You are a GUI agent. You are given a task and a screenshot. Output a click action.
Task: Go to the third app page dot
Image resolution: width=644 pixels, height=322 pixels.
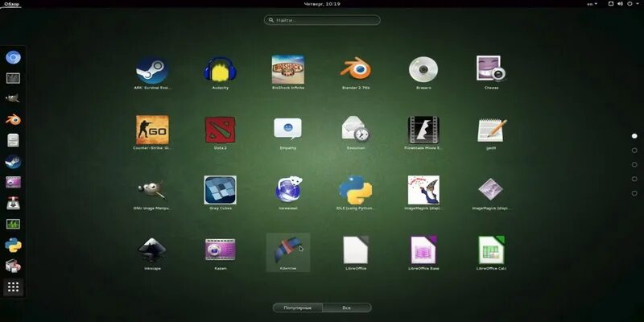[x=634, y=165]
